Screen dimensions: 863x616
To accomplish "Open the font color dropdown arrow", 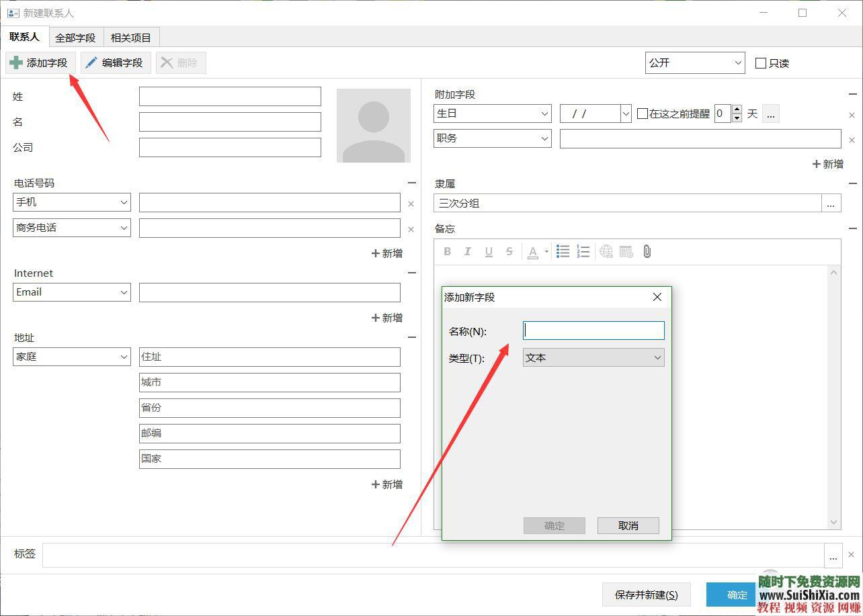I will 546,252.
